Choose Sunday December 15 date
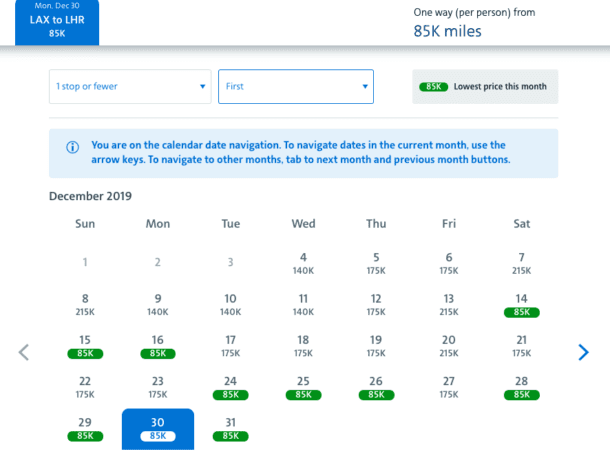This screenshot has height=467, width=610. tap(85, 346)
